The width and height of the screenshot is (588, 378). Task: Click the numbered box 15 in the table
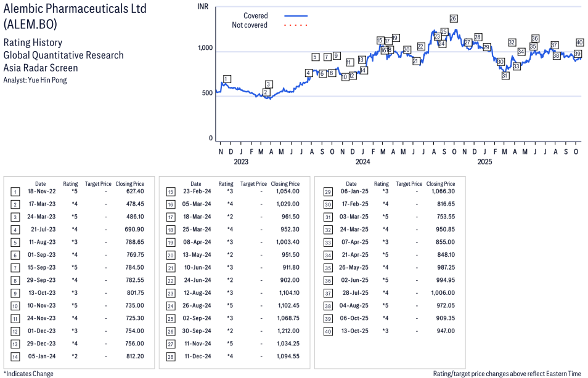point(171,192)
